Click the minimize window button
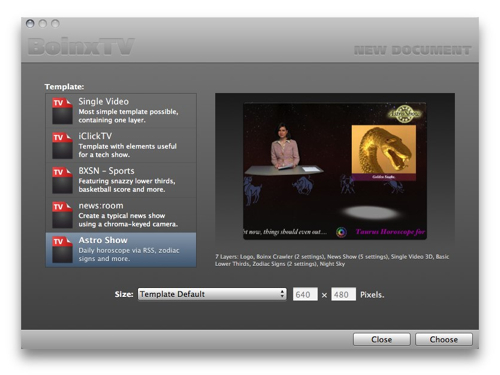 (43, 24)
